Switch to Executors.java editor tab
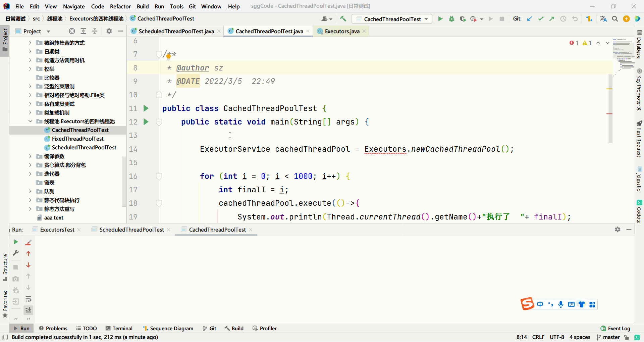The width and height of the screenshot is (644, 342). [342, 31]
